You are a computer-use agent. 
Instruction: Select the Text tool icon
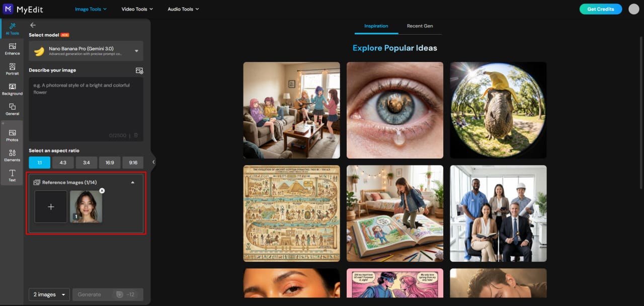tap(12, 175)
